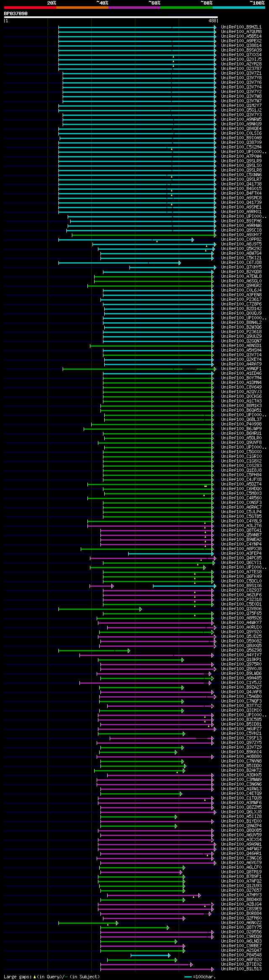Click hit UniRef100_O23787
The height and width of the screenshot is (980, 269).
(241, 69)
